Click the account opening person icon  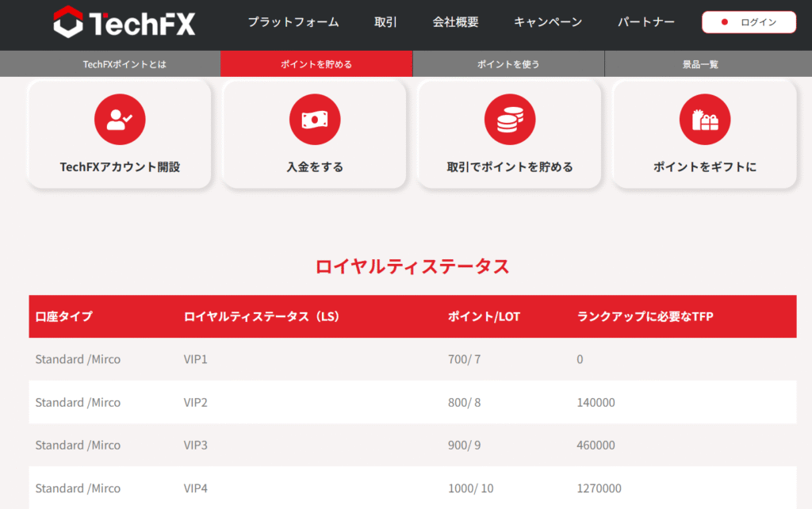pyautogui.click(x=120, y=120)
